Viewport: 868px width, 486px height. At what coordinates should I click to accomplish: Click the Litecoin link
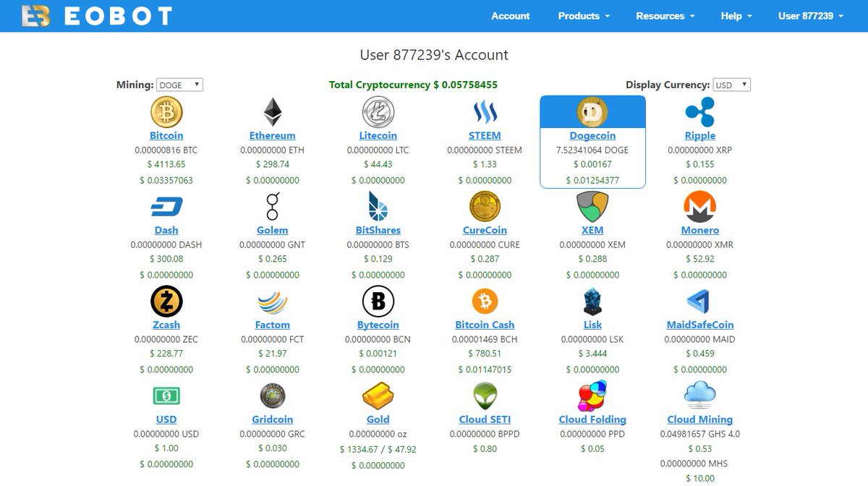pos(378,135)
